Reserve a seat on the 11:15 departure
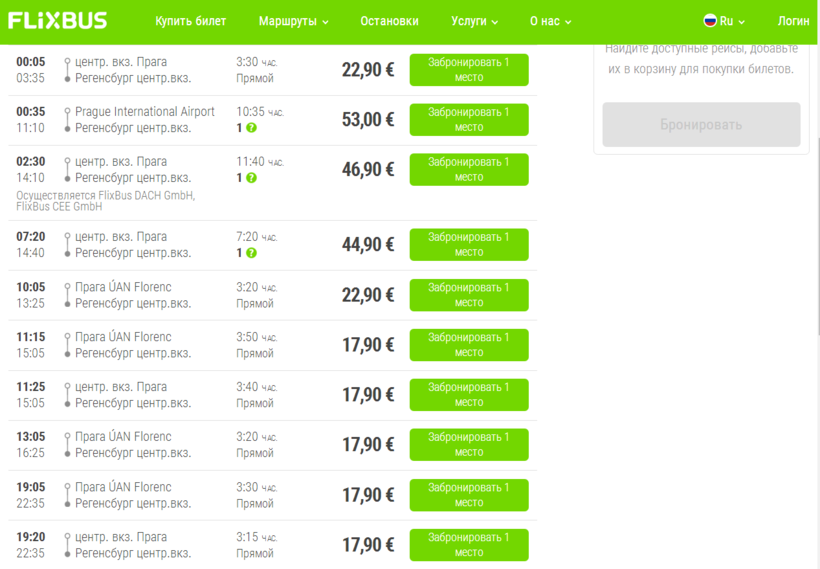This screenshot has width=820, height=569. coord(468,345)
